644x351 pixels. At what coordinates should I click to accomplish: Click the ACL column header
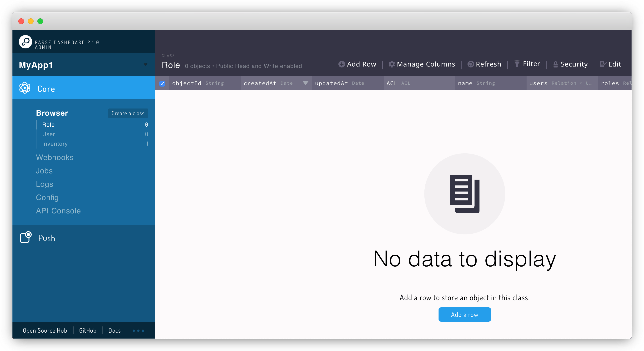coord(419,83)
